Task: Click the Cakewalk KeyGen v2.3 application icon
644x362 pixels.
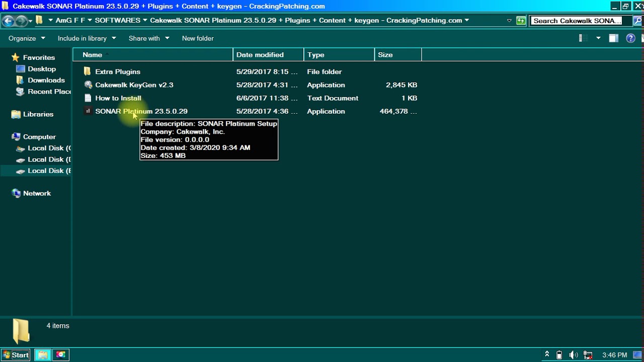Action: coord(88,84)
